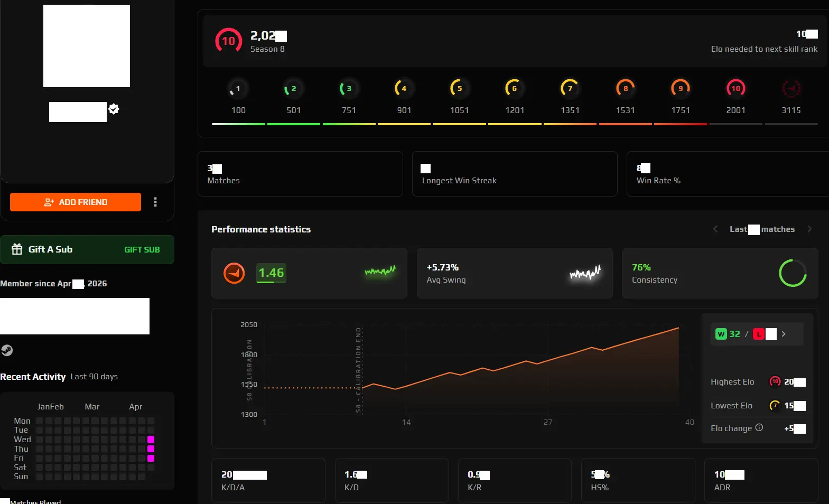Click the Gift A Sub label
This screenshot has width=829, height=504.
click(50, 249)
